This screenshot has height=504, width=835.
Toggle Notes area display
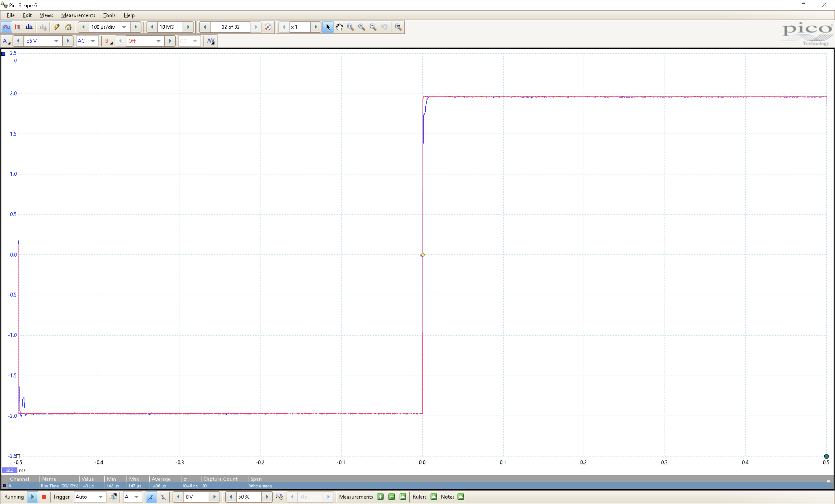(x=461, y=497)
